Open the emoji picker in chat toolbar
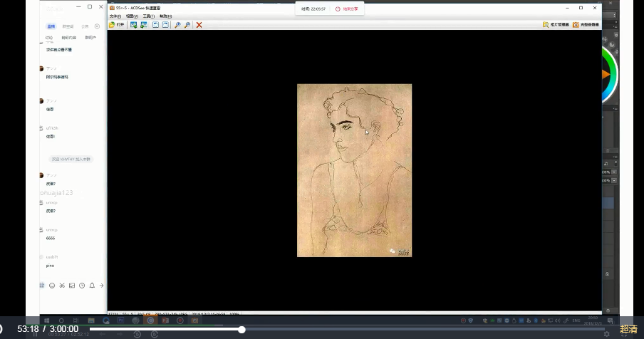The height and width of the screenshot is (339, 644). coord(52,286)
